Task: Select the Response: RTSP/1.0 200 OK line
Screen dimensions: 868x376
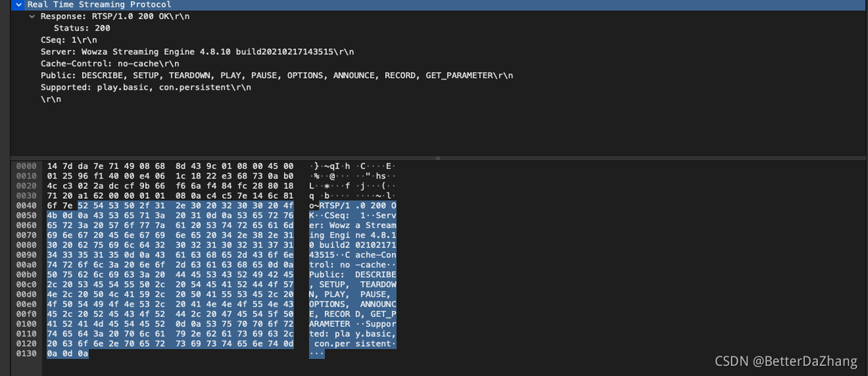Action: [x=115, y=16]
